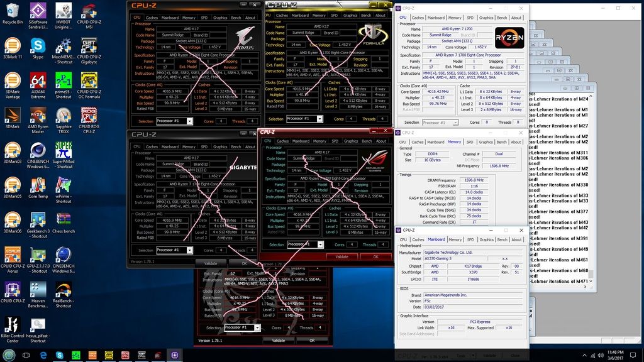The height and width of the screenshot is (362, 644).
Task: Select the AMD Ryzen Master desktop icon
Action: (38, 121)
